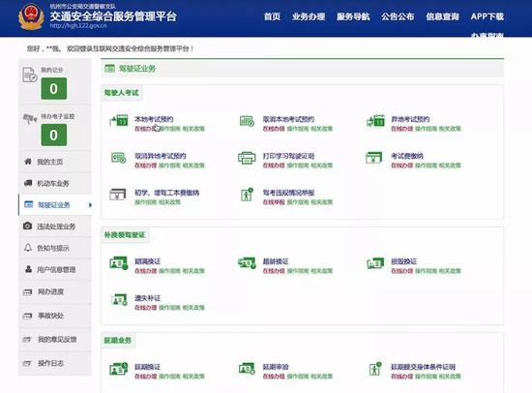Click 在线办理 under 本地考试预约
Viewport: 532px width, 393px height.
[145, 129]
